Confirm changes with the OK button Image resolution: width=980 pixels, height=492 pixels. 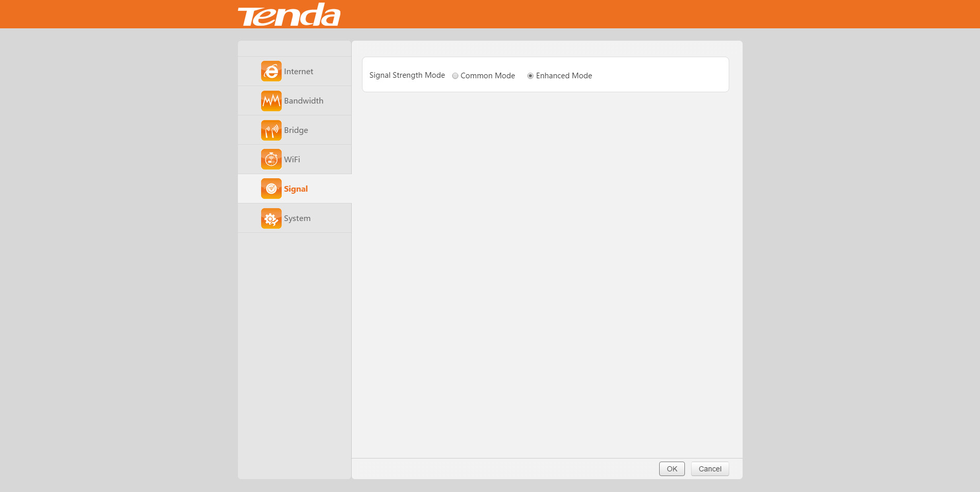pyautogui.click(x=672, y=469)
